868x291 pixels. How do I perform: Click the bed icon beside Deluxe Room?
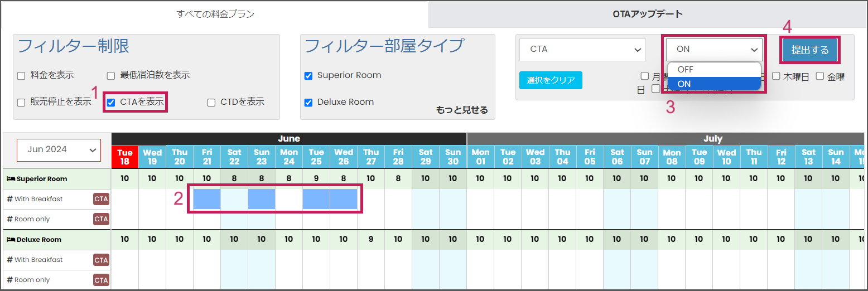(11, 240)
